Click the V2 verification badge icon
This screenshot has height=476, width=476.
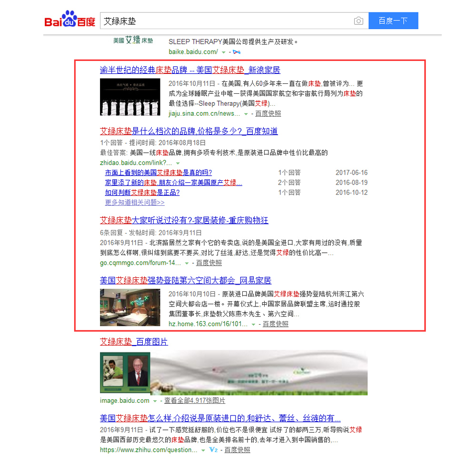pyautogui.click(x=213, y=450)
